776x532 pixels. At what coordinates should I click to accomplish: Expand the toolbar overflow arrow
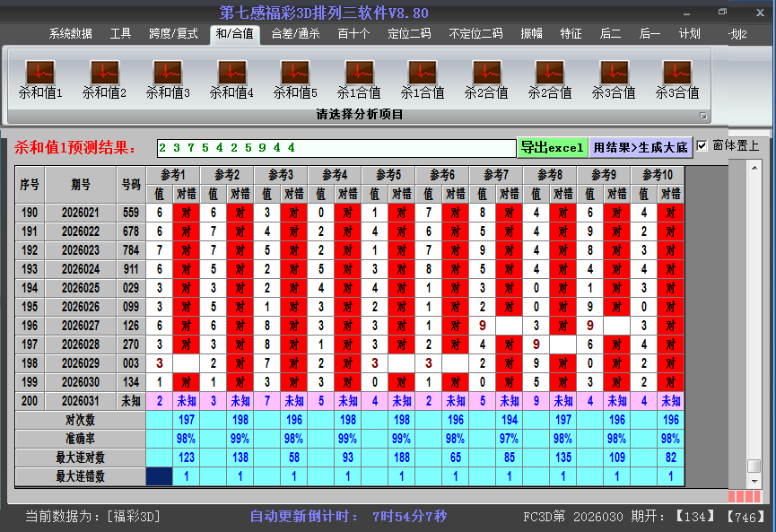point(703,114)
